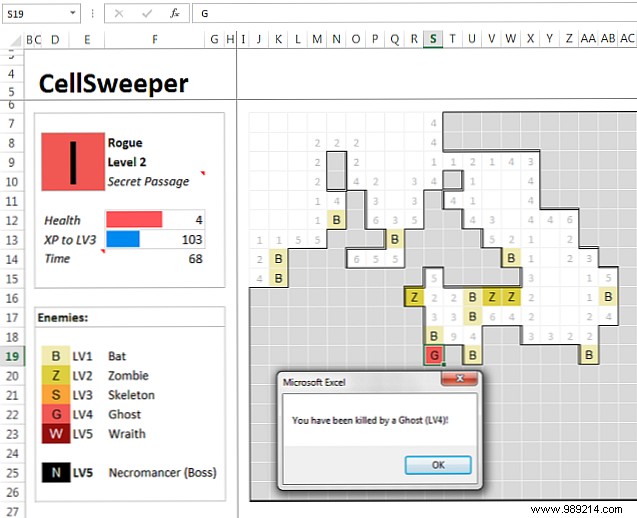Click the Z zombie cell in column V
Image resolution: width=637 pixels, height=518 pixels.
click(492, 297)
